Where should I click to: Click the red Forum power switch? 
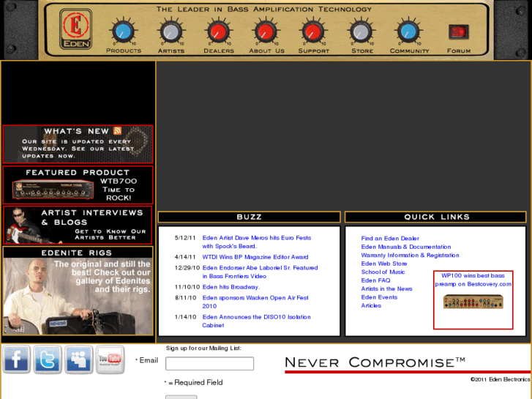459,32
